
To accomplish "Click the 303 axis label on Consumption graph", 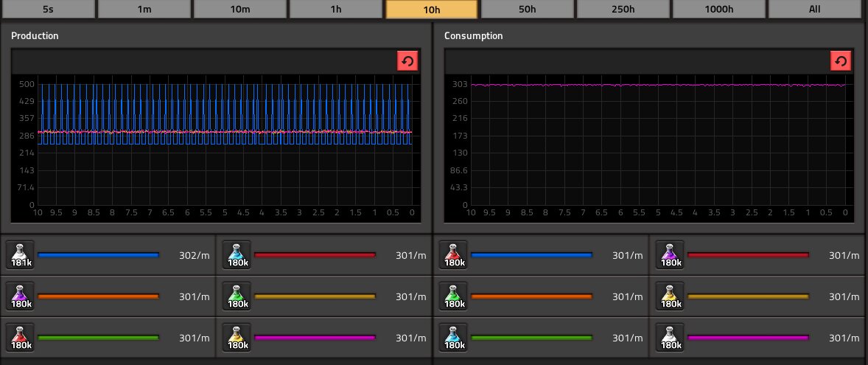I will pos(461,84).
